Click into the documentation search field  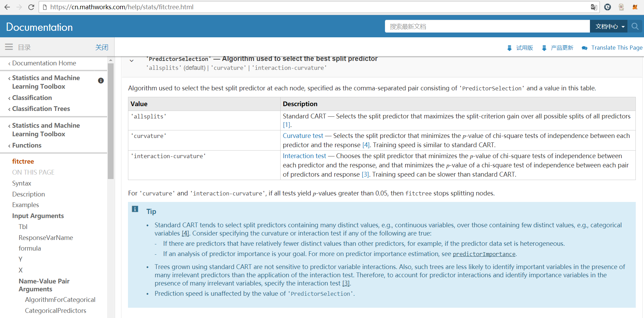point(487,26)
